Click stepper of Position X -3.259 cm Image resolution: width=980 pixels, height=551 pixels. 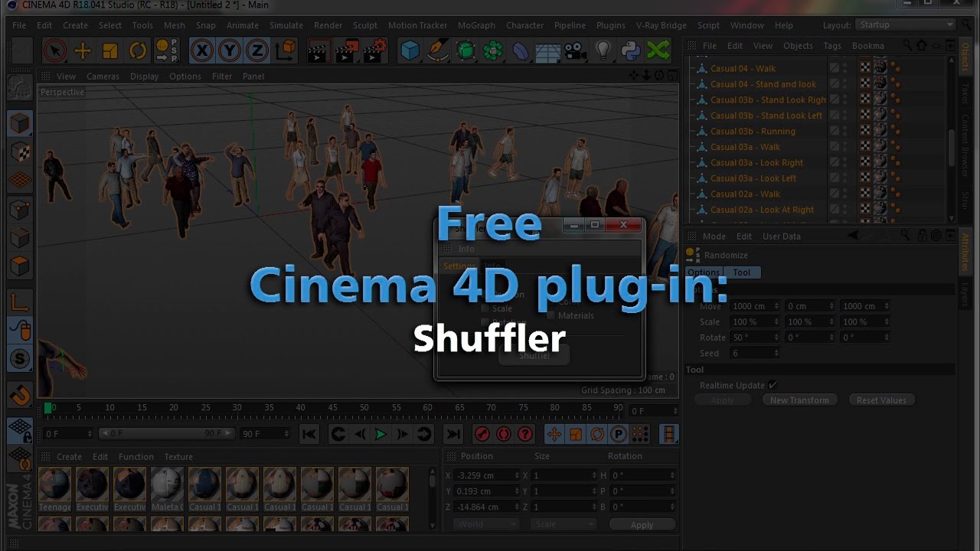pos(517,475)
